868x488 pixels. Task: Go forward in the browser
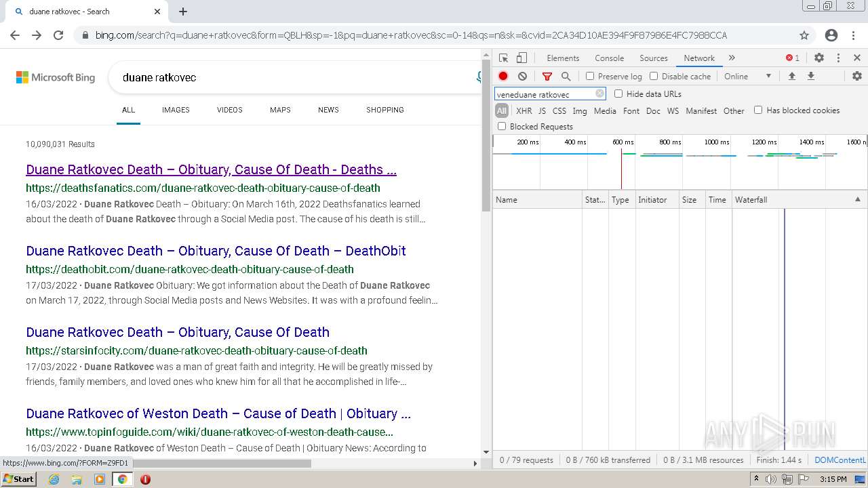pos(37,35)
